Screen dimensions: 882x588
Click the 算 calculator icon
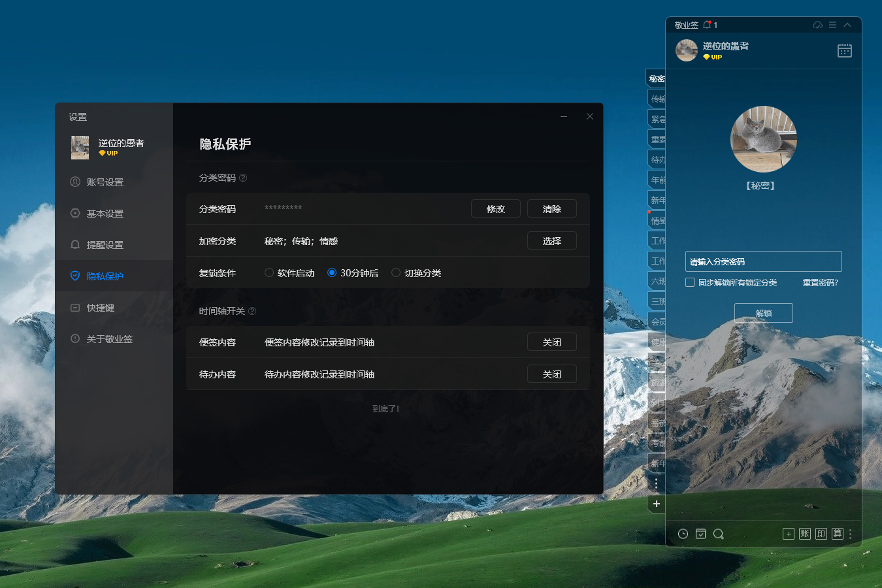838,534
